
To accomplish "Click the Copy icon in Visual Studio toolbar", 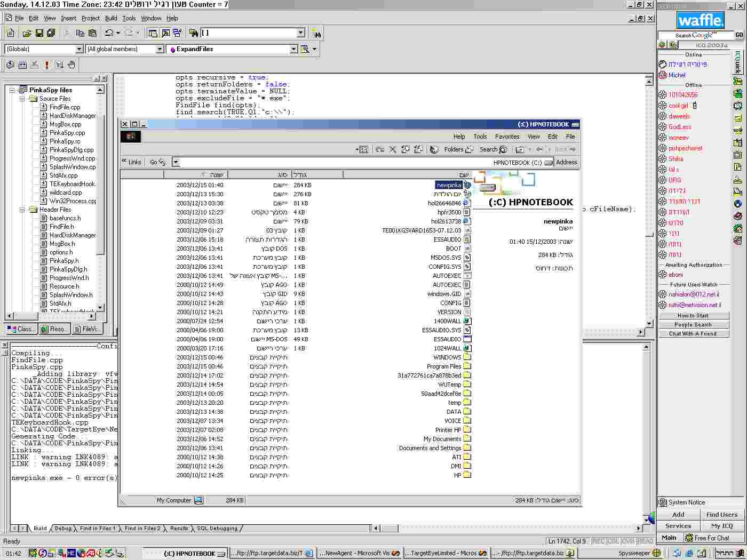I will [x=80, y=33].
